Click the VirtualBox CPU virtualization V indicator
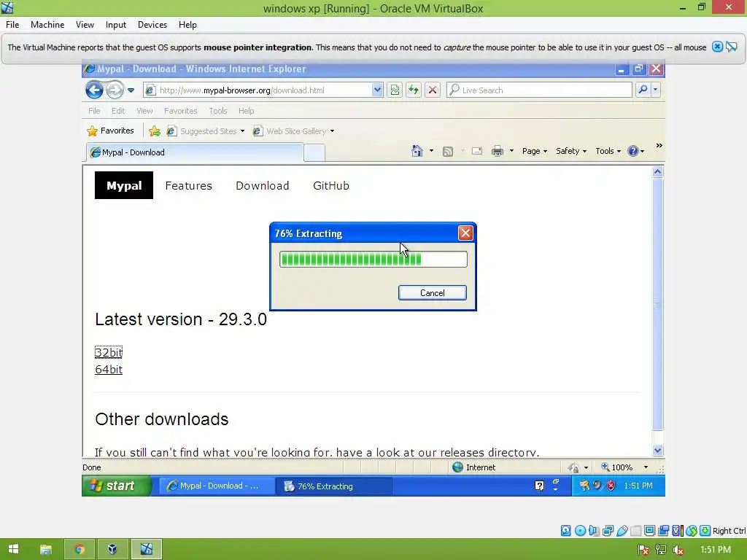This screenshot has height=560, width=747. coord(677,531)
